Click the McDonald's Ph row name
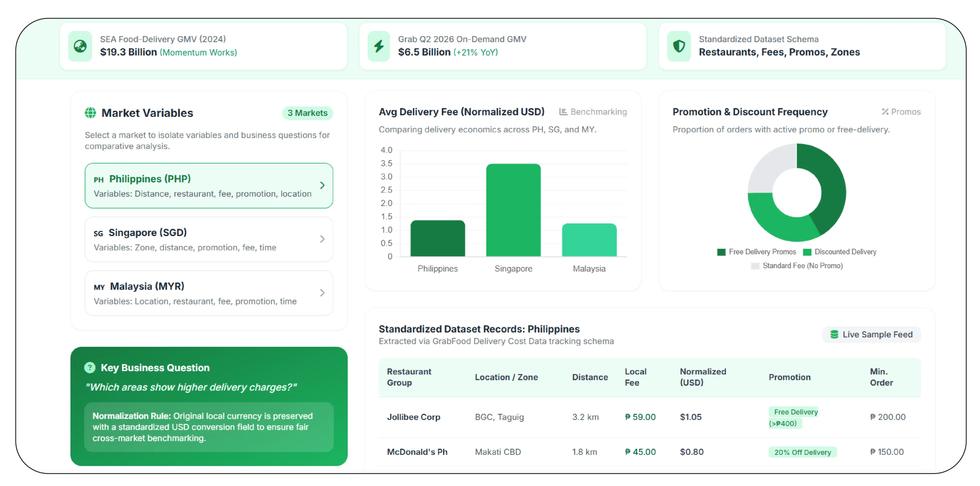Image resolution: width=980 pixels, height=486 pixels. point(417,452)
